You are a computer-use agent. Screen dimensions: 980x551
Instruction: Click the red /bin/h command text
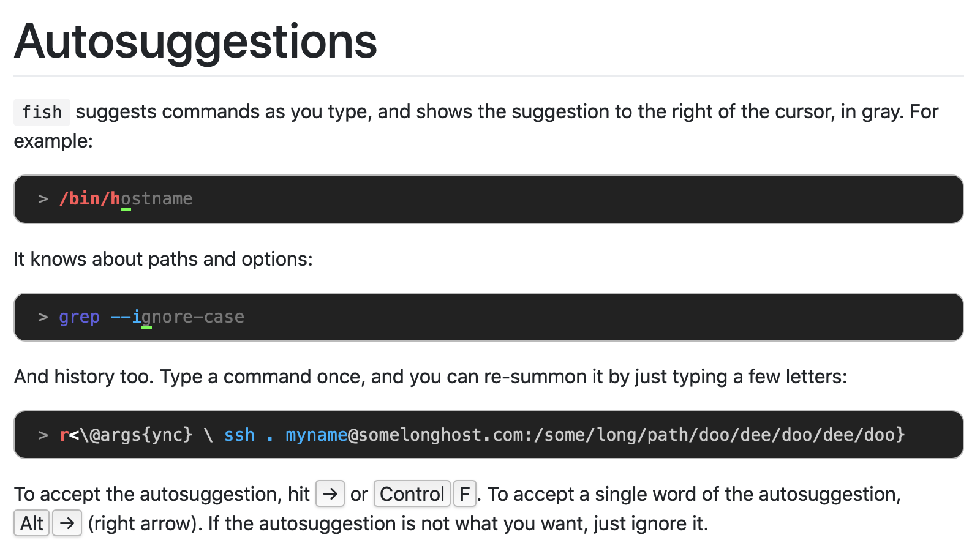click(89, 198)
